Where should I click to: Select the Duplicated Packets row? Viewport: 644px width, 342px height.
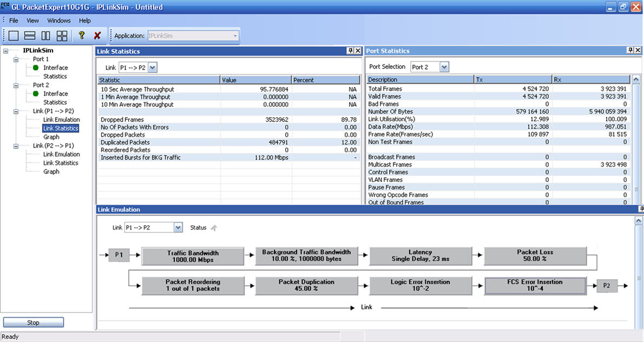229,142
